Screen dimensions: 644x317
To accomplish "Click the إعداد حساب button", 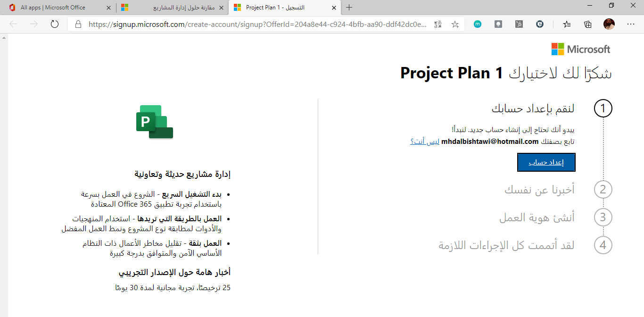I will point(546,162).
